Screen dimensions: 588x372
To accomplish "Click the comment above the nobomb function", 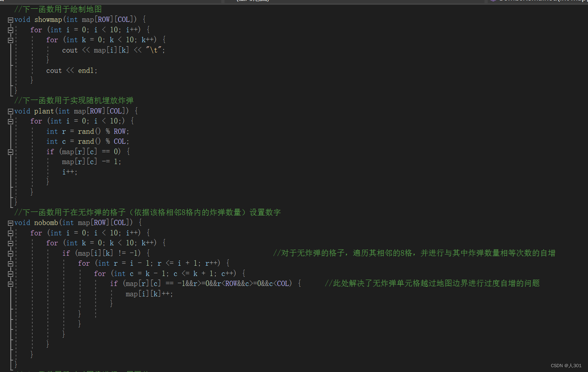I will [x=148, y=212].
